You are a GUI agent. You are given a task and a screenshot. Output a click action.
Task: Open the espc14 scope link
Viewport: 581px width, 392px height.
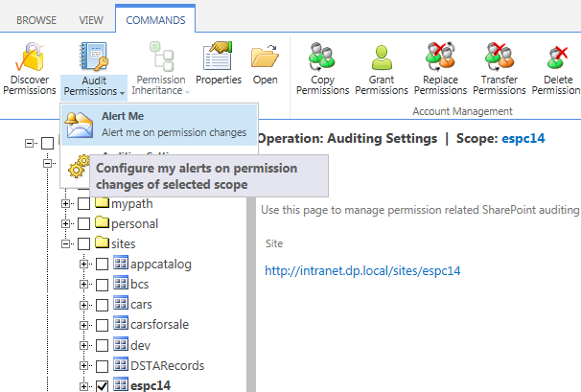[x=523, y=138]
